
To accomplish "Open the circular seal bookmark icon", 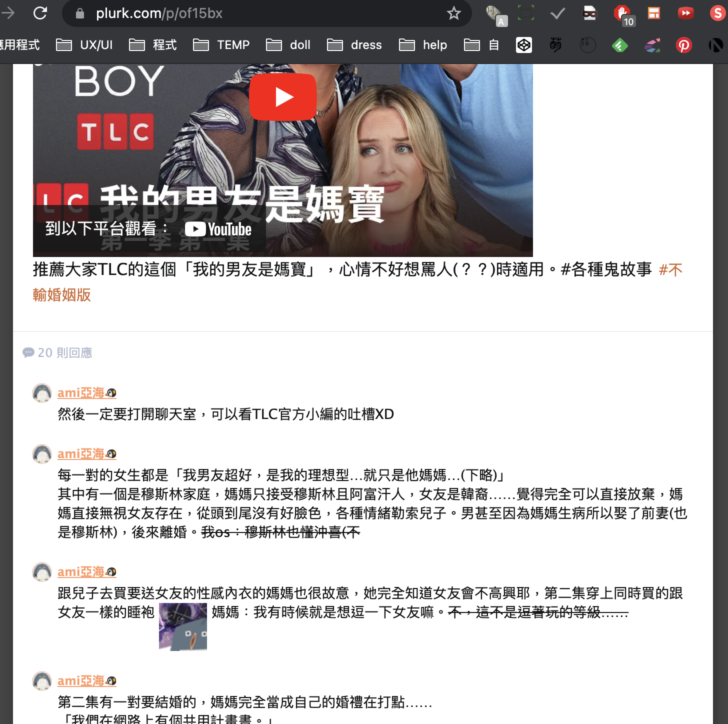I will (x=587, y=45).
